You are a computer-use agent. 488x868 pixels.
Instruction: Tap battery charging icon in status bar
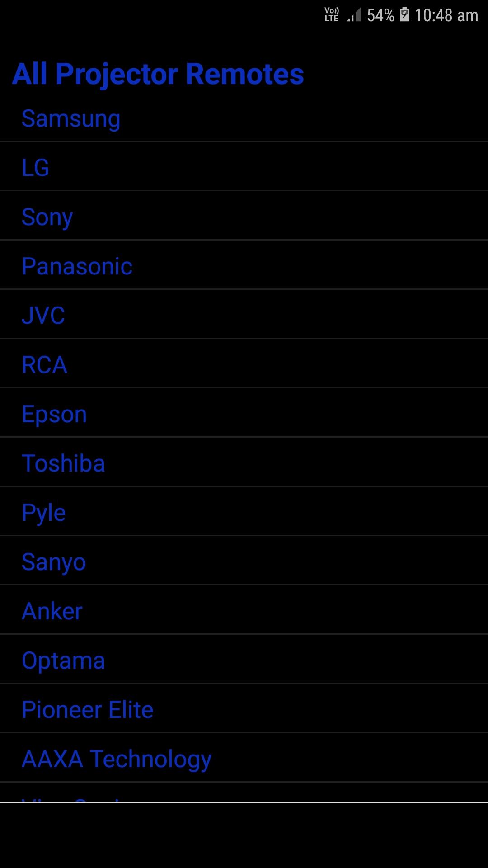[x=404, y=15]
